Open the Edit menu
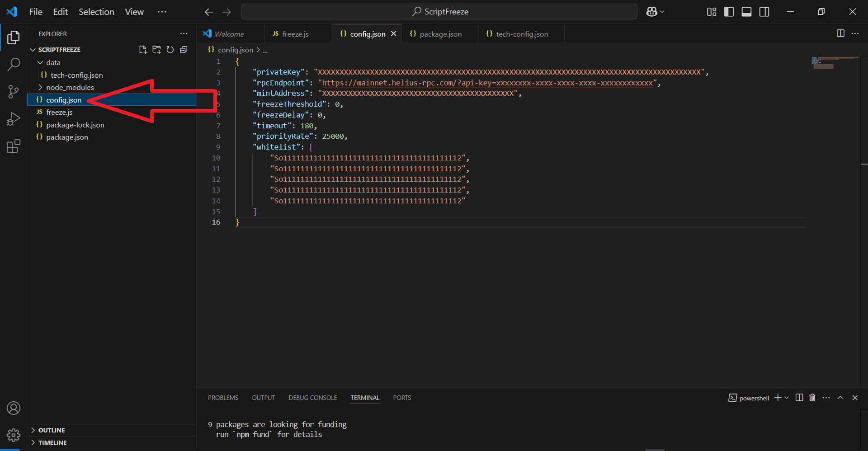This screenshot has width=868, height=451. coord(61,12)
